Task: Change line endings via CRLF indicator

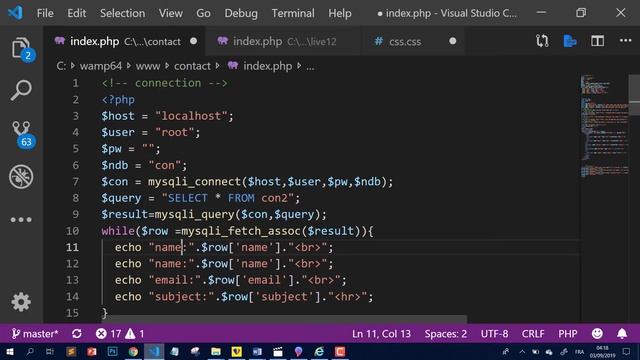Action: (x=533, y=334)
